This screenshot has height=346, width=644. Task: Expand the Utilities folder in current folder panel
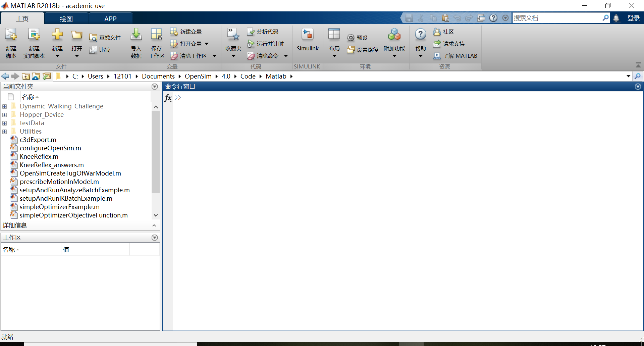pos(4,131)
